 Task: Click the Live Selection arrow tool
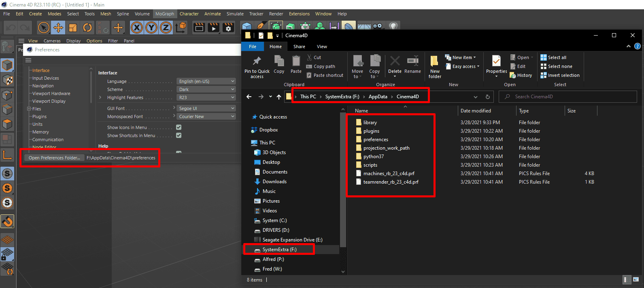(44, 28)
